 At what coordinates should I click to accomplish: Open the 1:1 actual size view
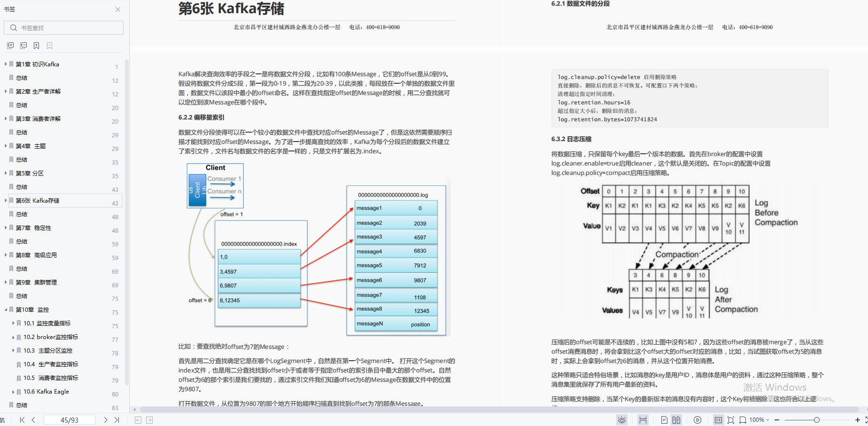719,420
